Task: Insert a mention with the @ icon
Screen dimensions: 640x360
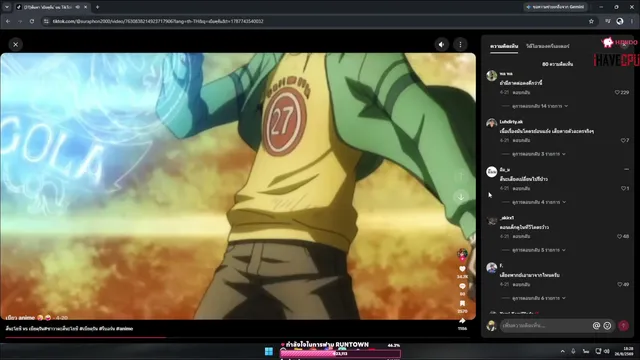Action: coord(596,326)
